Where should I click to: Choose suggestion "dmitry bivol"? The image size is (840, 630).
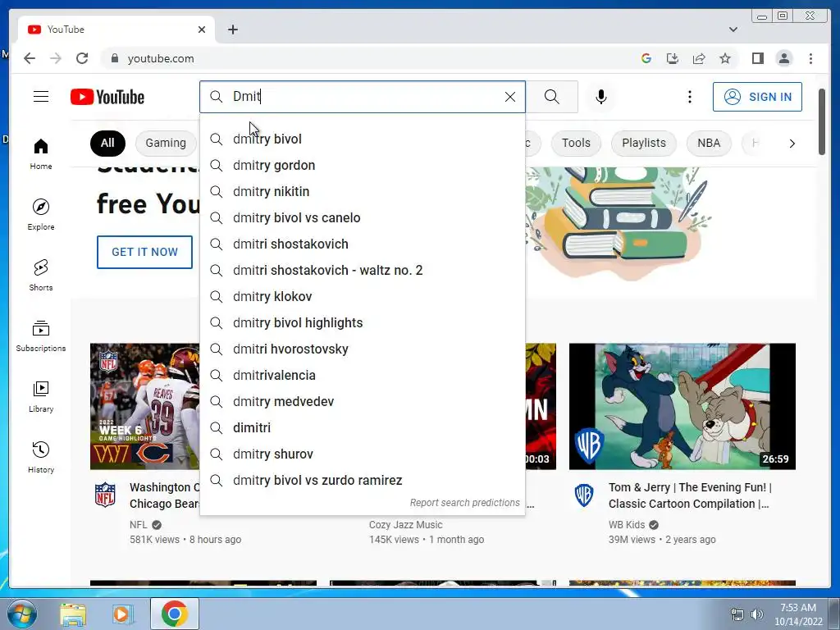coord(362,139)
